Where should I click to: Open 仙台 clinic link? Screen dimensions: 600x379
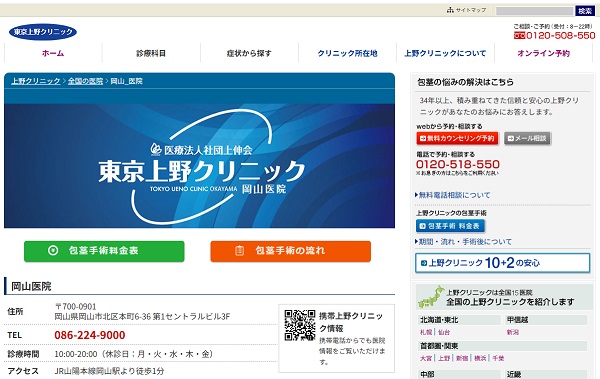(x=444, y=332)
